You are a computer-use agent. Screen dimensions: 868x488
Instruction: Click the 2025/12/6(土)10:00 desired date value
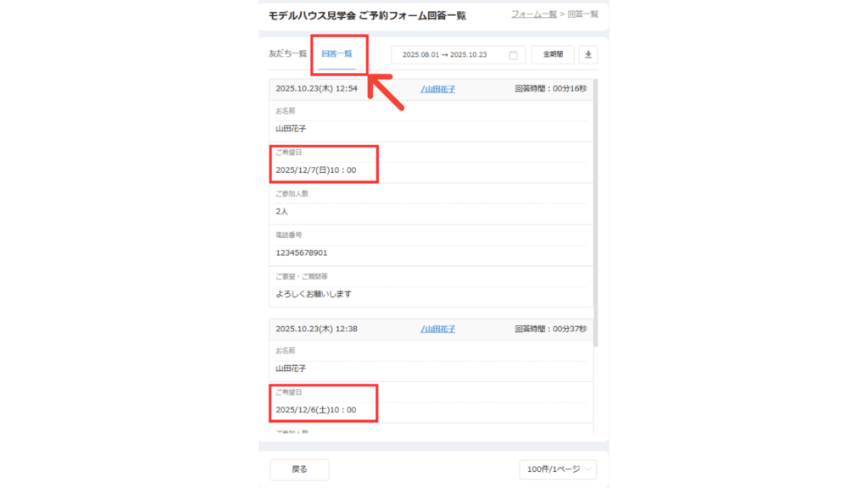point(316,410)
